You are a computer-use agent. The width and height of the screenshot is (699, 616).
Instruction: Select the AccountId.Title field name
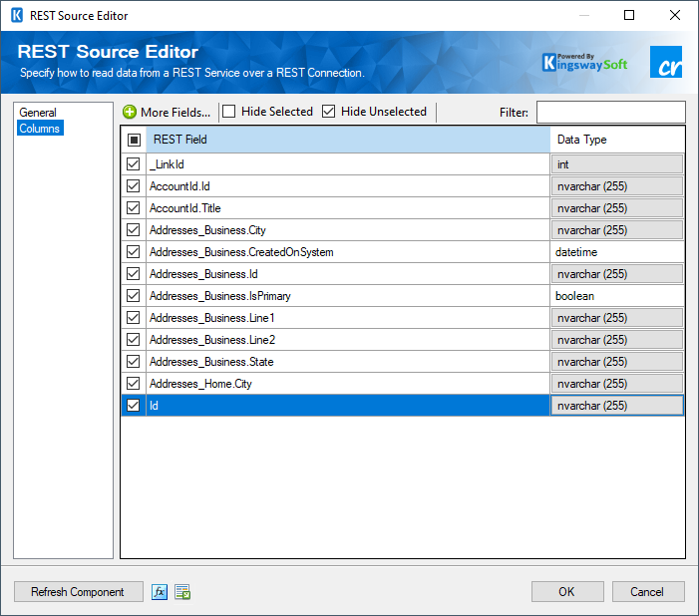185,207
